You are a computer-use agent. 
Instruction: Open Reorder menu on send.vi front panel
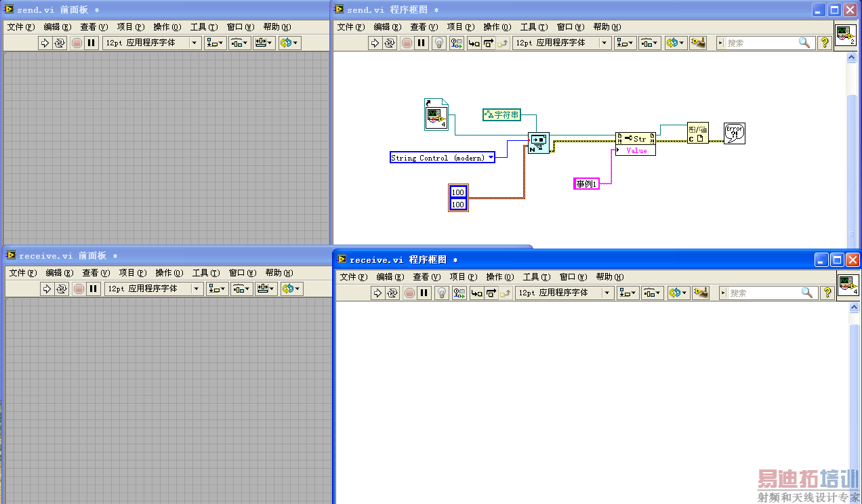point(289,43)
